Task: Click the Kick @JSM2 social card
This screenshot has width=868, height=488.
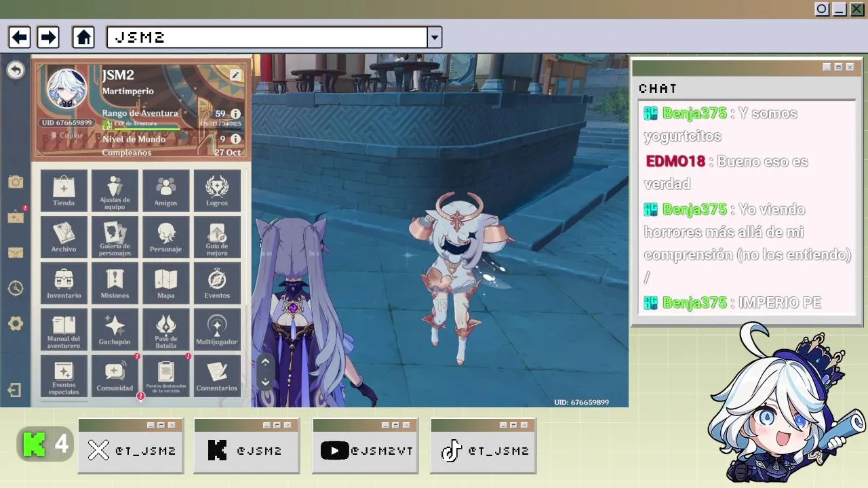Action: 246,446
